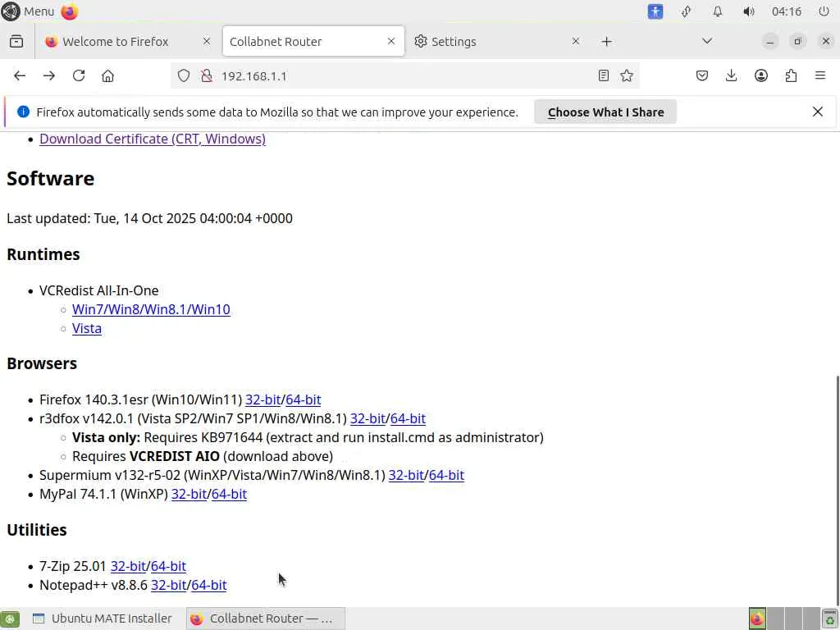Switch to Welcome to Firefox tab
Image resolution: width=840 pixels, height=630 pixels.
pos(129,41)
